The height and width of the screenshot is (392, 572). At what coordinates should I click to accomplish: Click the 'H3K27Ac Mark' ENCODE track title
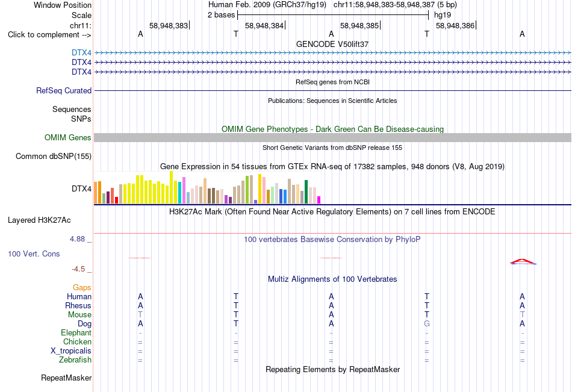coord(332,212)
